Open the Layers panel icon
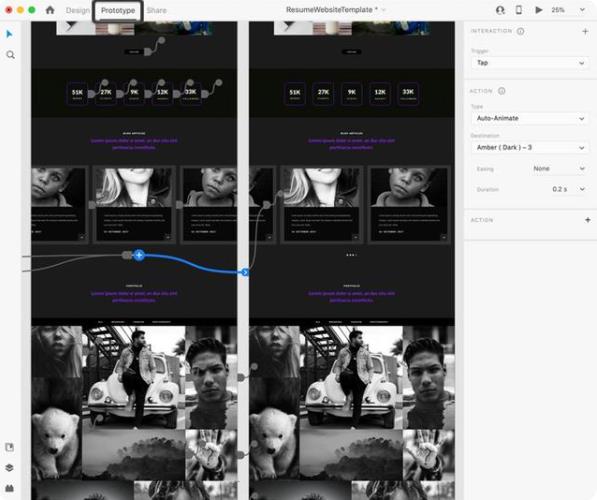 (10, 467)
